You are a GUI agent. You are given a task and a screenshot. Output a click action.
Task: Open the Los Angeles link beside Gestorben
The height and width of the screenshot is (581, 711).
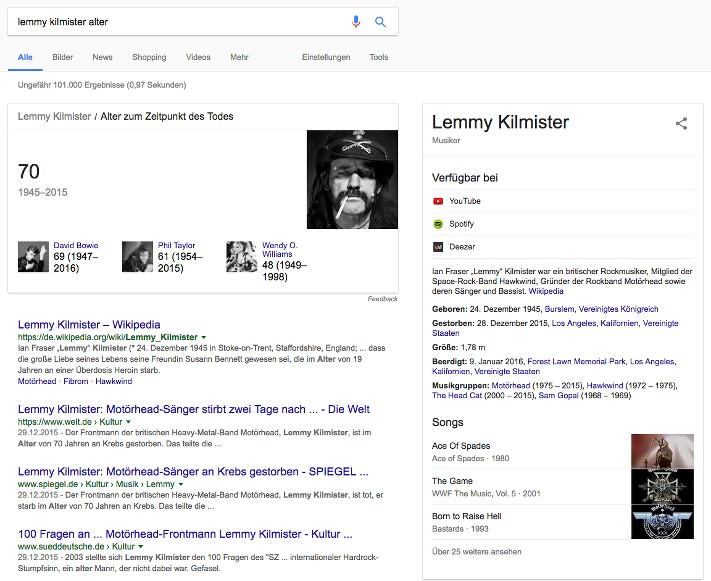tap(574, 323)
